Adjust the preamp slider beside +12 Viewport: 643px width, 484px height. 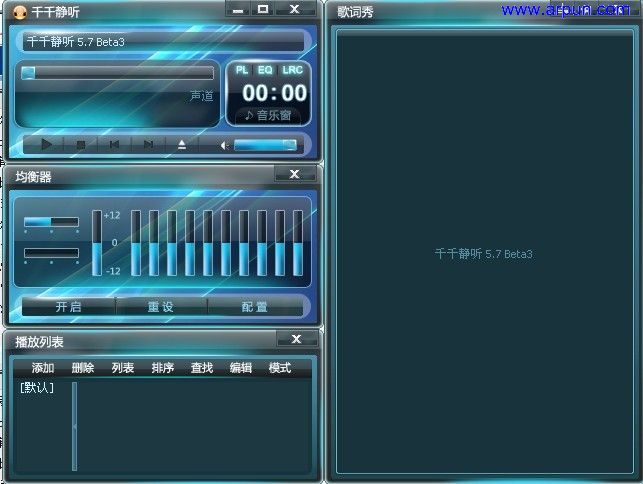click(x=97, y=243)
